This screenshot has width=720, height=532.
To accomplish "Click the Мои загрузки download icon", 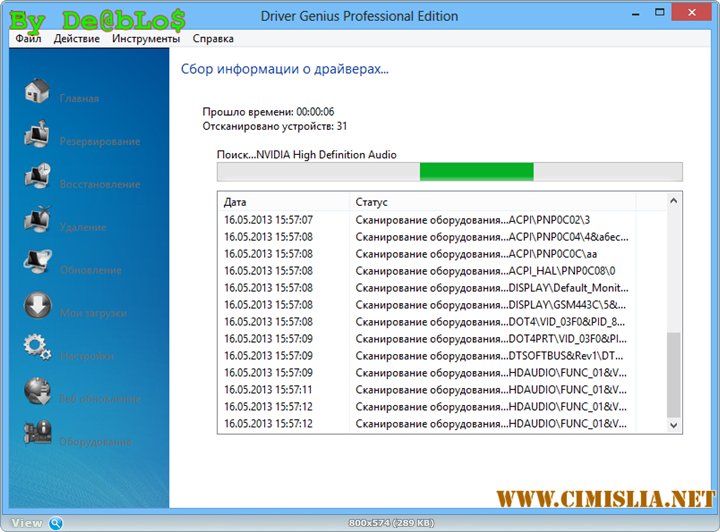I will [37, 306].
